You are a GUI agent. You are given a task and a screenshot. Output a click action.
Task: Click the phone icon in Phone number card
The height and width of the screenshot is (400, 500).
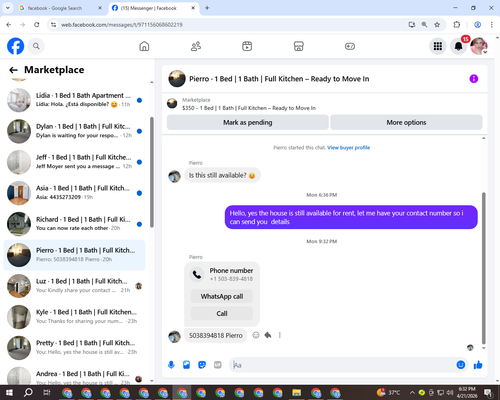(197, 274)
